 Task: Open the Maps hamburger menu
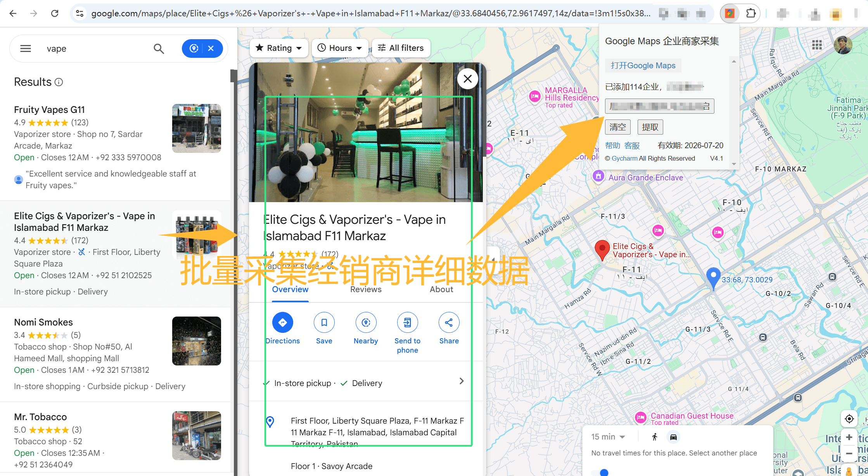(x=26, y=48)
